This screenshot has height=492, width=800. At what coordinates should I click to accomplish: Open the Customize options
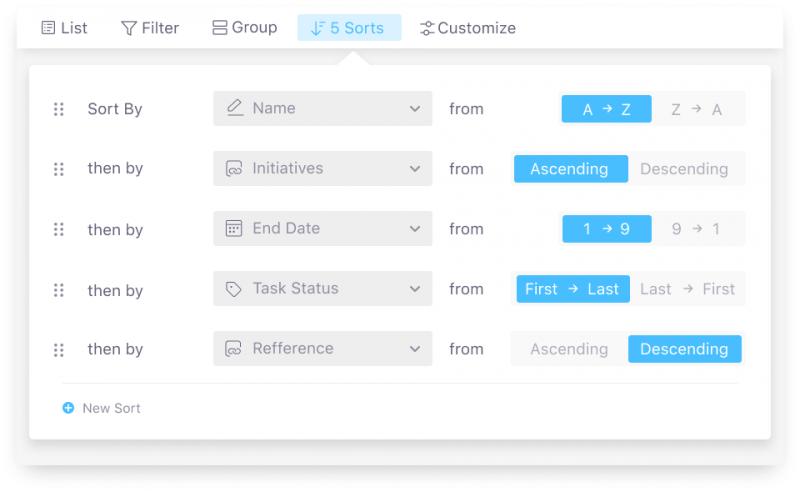468,28
